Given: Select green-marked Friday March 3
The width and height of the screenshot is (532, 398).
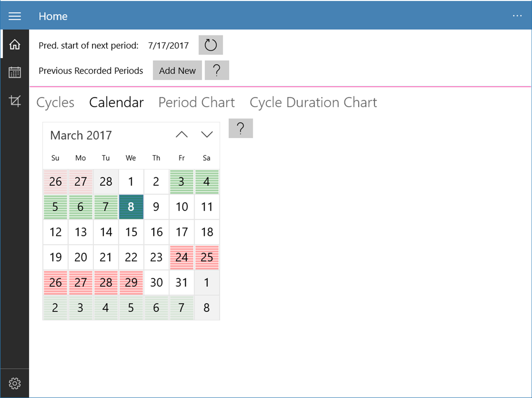Looking at the screenshot, I should (x=181, y=182).
